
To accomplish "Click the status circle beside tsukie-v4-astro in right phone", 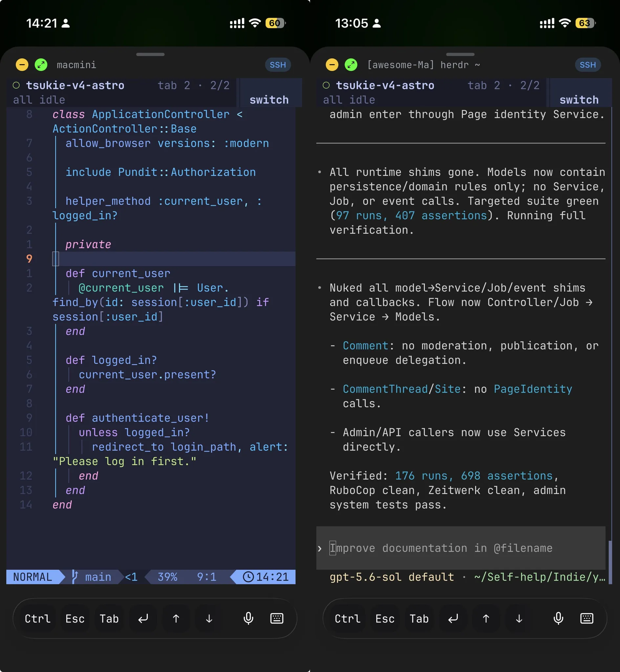I will point(326,85).
